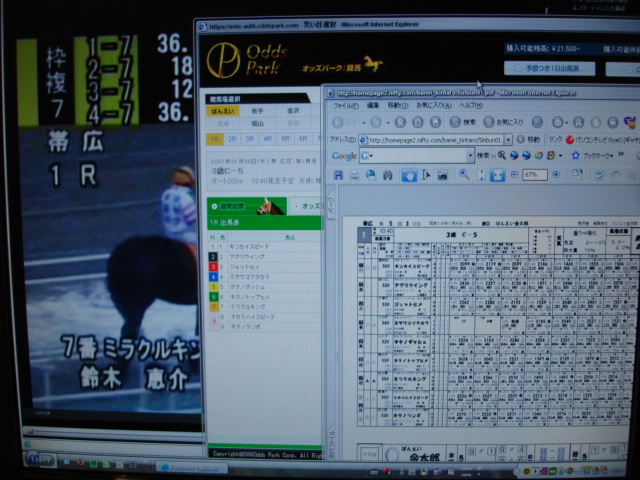The width and height of the screenshot is (640, 480).
Task: Click the PDF binoculars search icon
Action: point(387,176)
